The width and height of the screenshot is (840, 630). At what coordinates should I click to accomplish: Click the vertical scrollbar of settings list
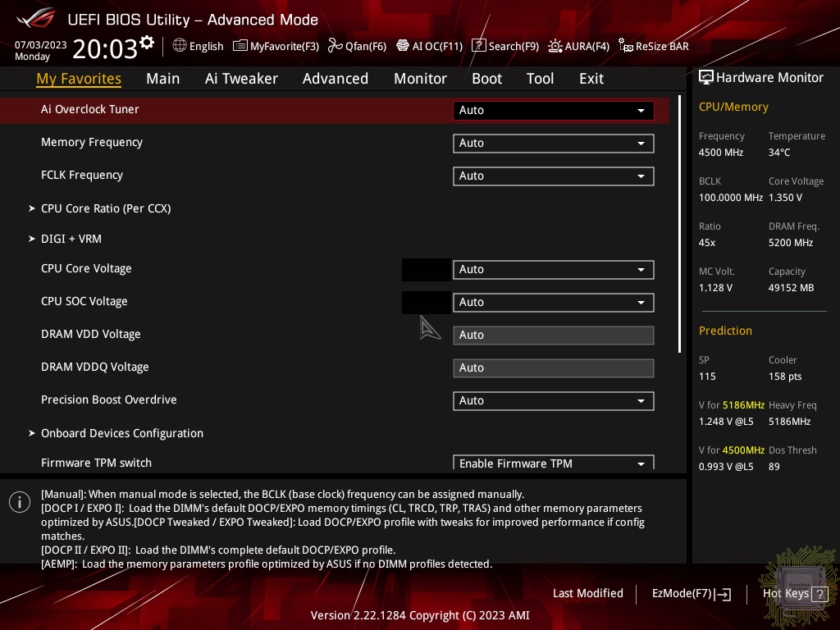[679, 223]
